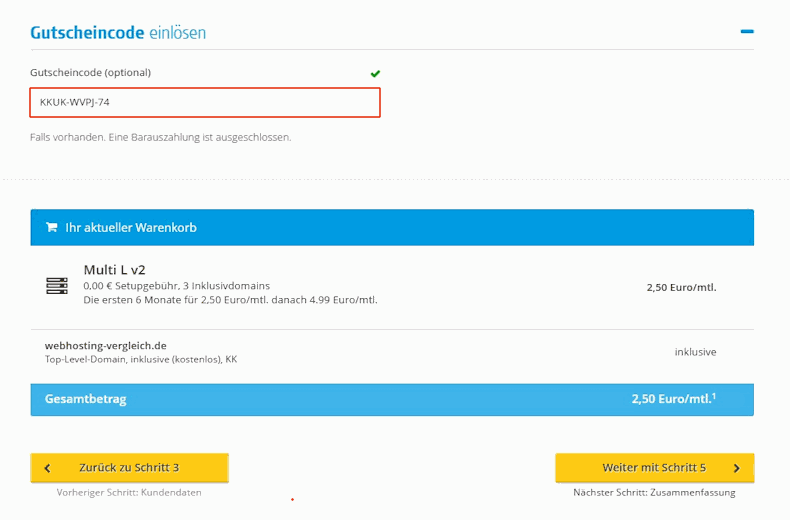This screenshot has width=790, height=520.
Task: Click the Gutscheincode (optional) field label
Action: click(x=90, y=73)
